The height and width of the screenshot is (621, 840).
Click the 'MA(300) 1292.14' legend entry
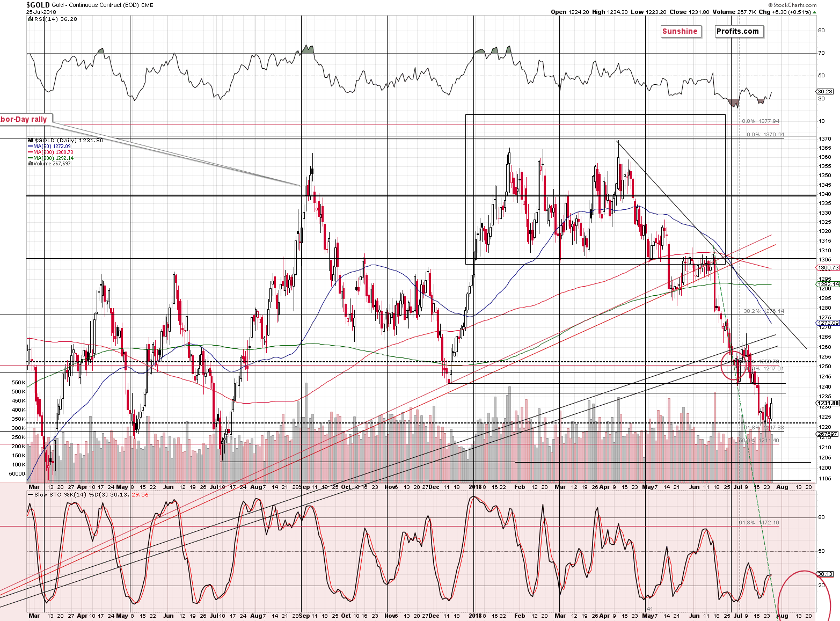pos(53,158)
